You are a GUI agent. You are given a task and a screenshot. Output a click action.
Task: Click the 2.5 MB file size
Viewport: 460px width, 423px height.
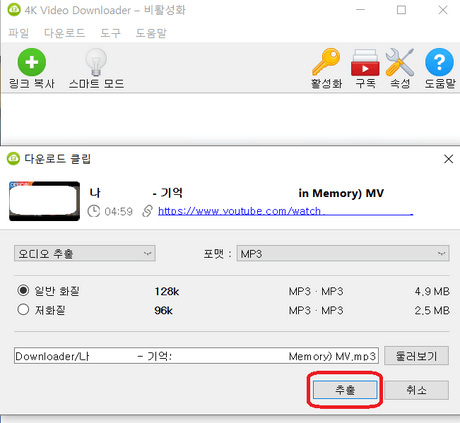[x=432, y=311]
